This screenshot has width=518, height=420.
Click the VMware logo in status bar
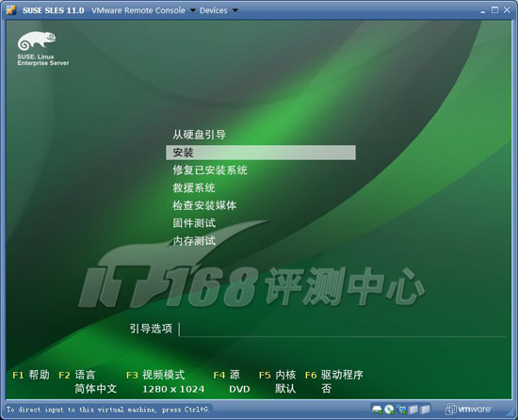pyautogui.click(x=467, y=409)
